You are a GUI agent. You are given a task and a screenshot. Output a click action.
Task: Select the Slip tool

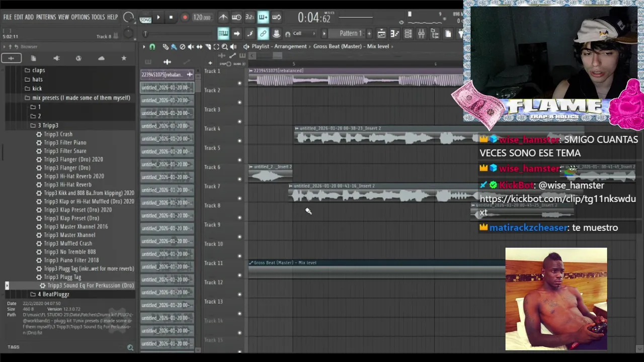coord(199,46)
